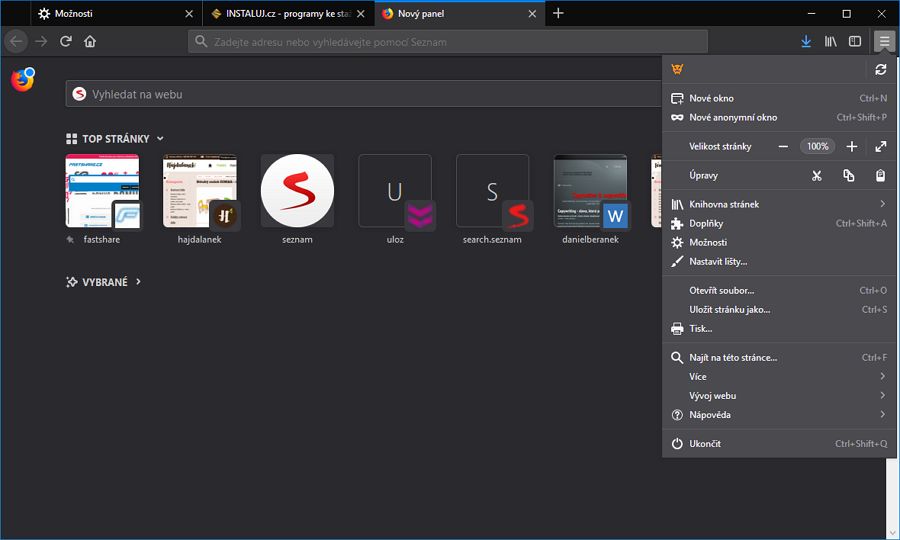
Task: Close the hamburger application menu button
Action: [x=884, y=41]
